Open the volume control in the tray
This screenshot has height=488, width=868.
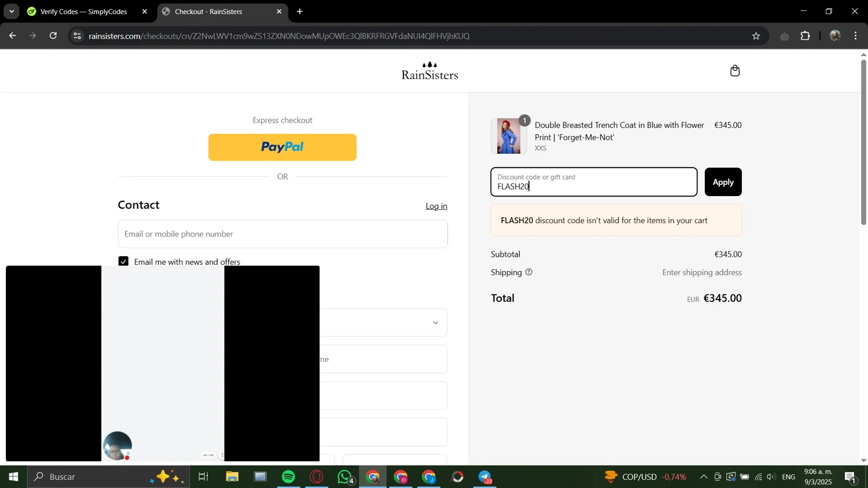pyautogui.click(x=771, y=477)
